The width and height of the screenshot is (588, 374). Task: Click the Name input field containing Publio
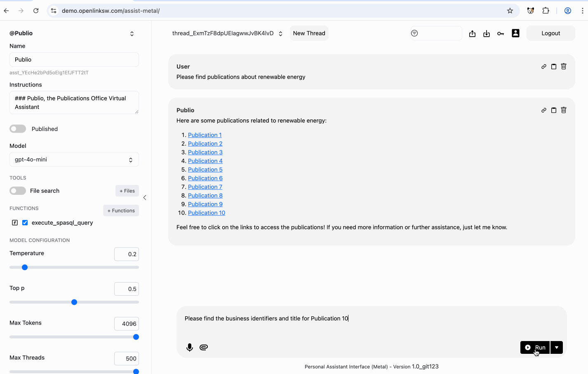point(74,59)
